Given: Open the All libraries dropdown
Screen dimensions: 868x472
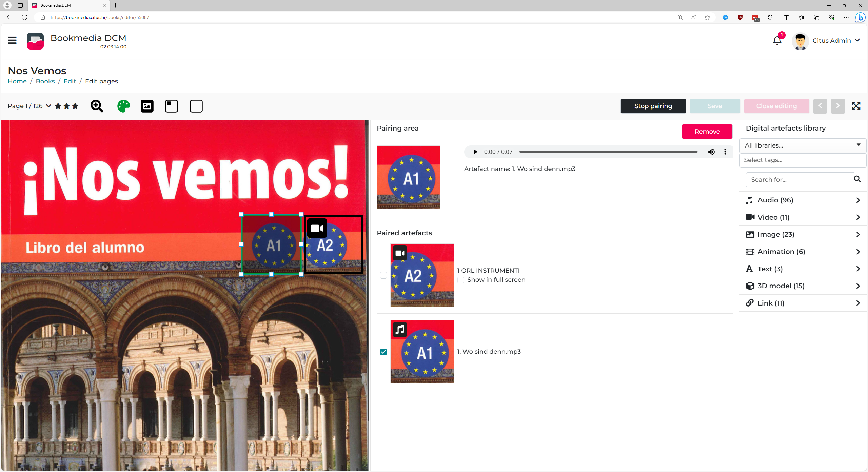Looking at the screenshot, I should point(802,145).
